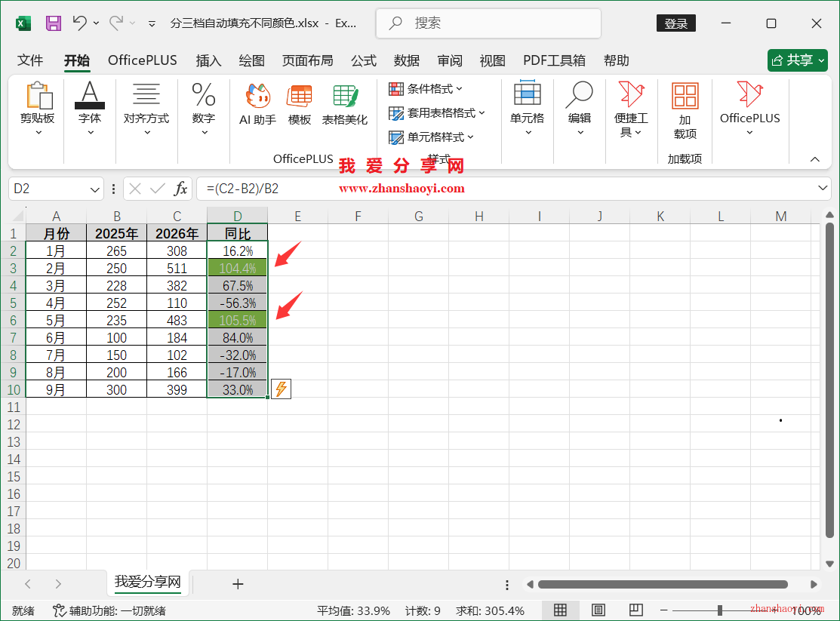Collapse the ribbon with the caret
Viewport: 840px width, 621px height.
point(815,159)
